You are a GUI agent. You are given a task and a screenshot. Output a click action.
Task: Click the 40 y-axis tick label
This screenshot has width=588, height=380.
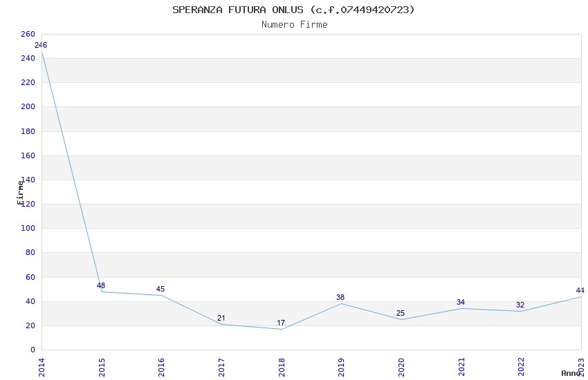pyautogui.click(x=30, y=302)
